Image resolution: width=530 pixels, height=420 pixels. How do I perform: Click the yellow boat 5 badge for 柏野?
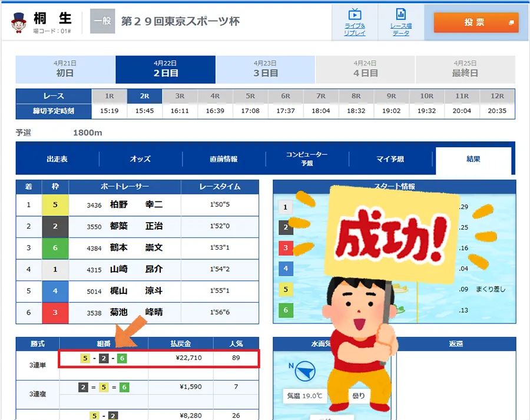tap(55, 205)
